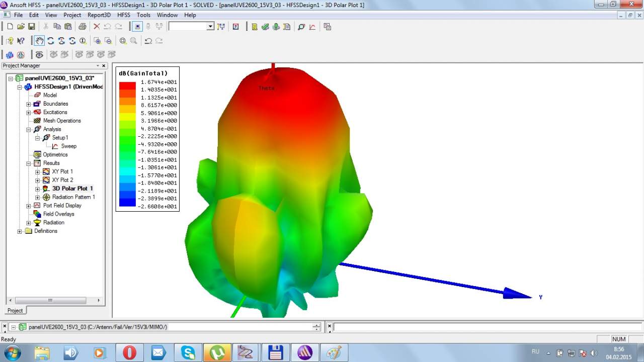Viewport: 644px width, 362px height.
Task: Expand the Radiation tree node
Action: coord(29,223)
